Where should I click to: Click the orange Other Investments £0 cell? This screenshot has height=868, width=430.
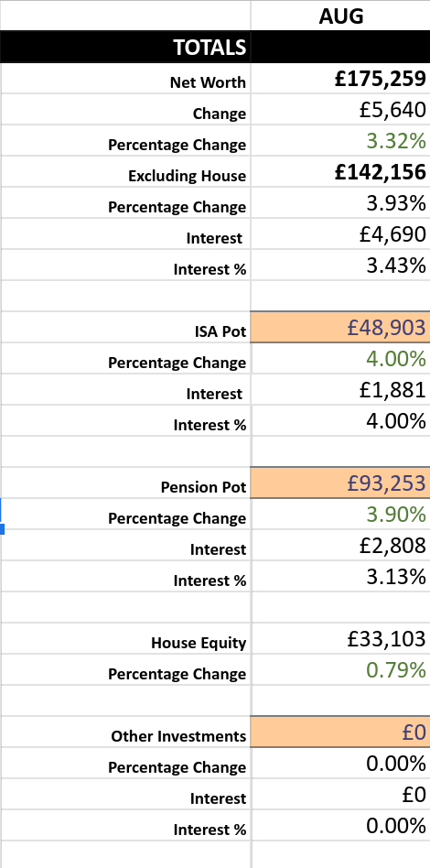pyautogui.click(x=340, y=732)
